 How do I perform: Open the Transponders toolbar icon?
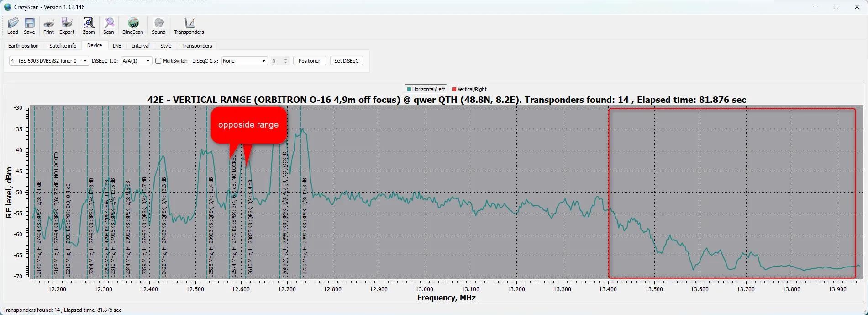point(189,26)
